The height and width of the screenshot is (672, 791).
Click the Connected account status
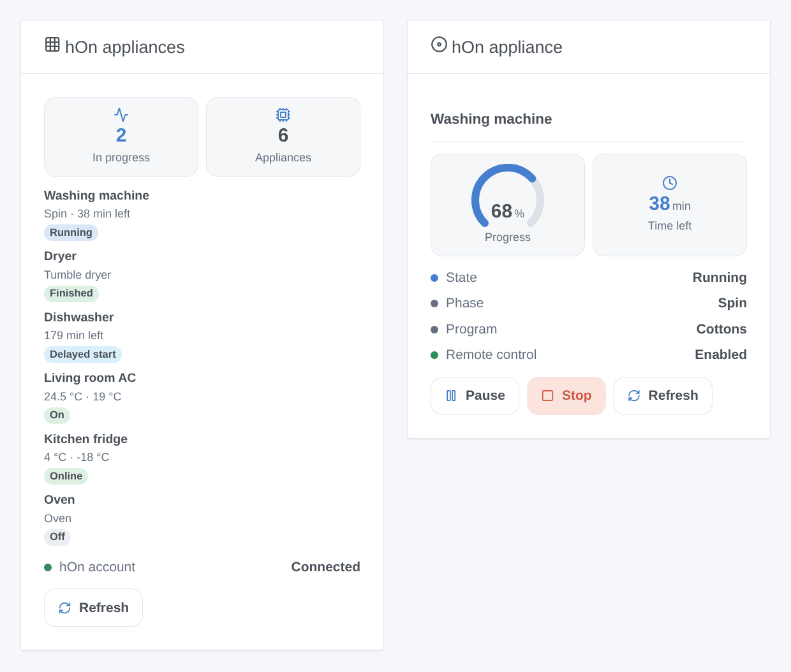pyautogui.click(x=325, y=567)
